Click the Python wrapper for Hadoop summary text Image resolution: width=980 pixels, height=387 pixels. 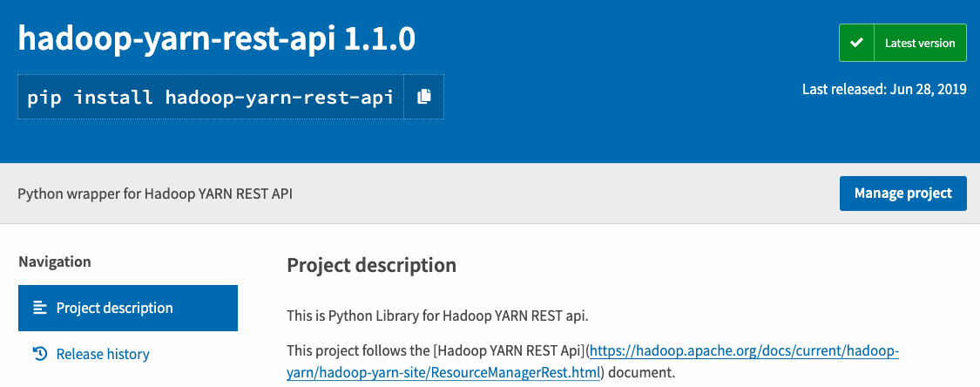(x=155, y=193)
